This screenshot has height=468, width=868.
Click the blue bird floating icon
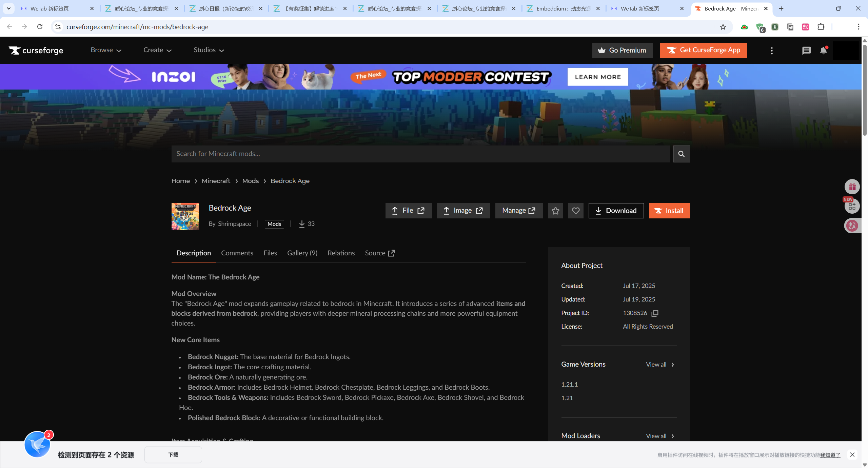(37, 444)
